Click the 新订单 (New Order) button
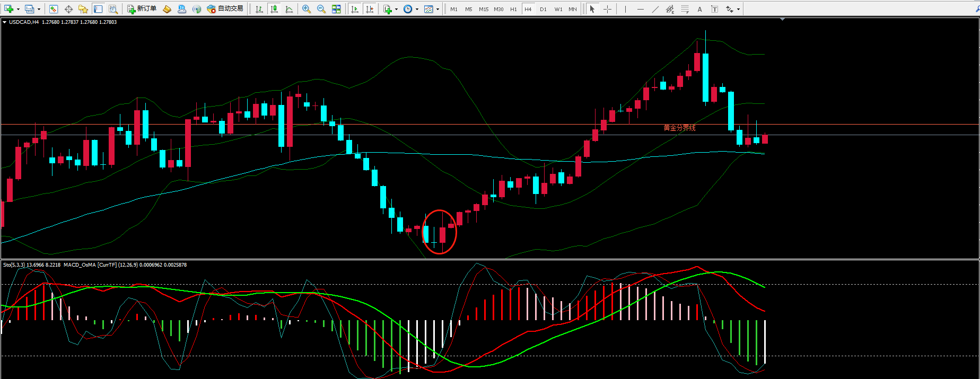 pos(142,9)
